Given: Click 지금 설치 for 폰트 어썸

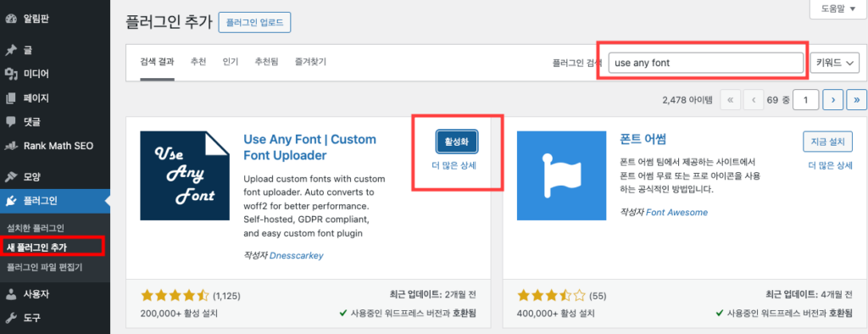Looking at the screenshot, I should tap(827, 142).
